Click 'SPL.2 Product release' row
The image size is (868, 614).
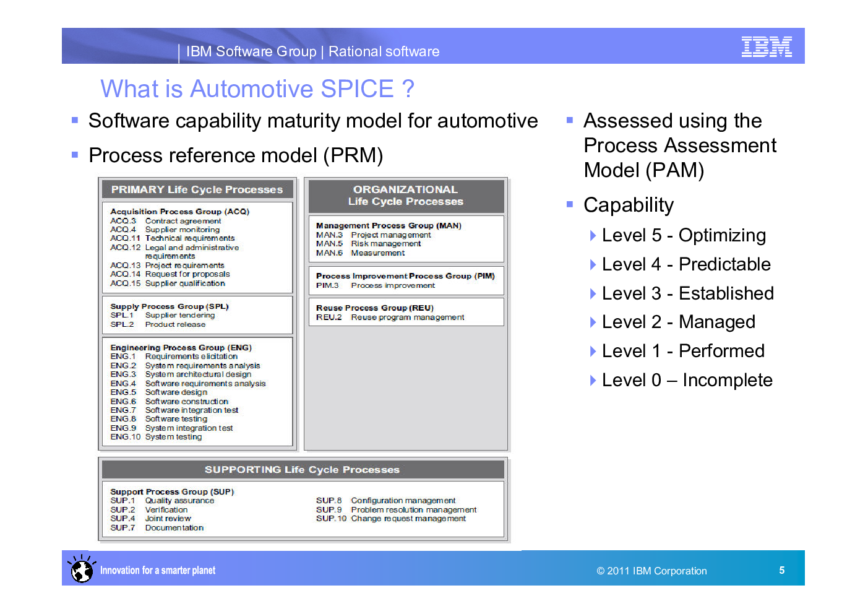(158, 324)
